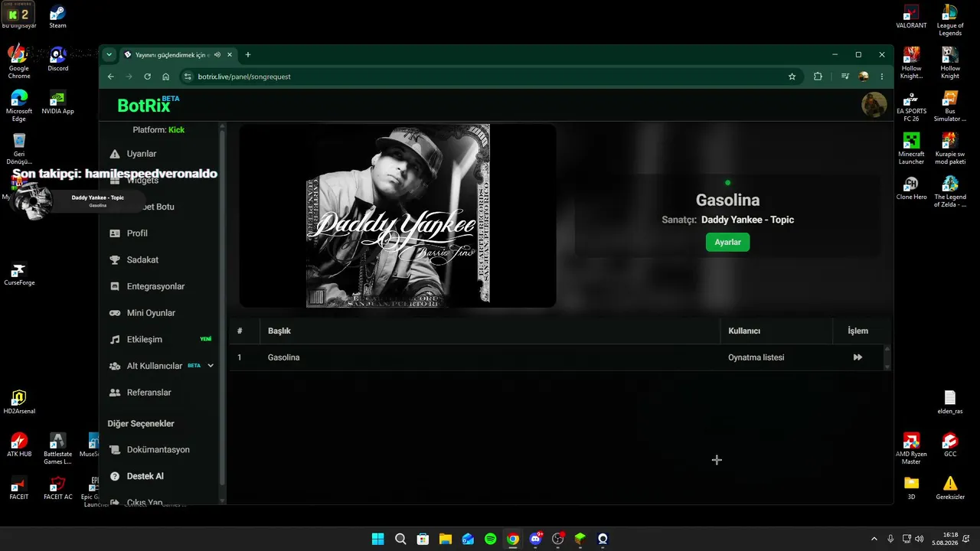980x551 pixels.
Task: Click the Destek AI question mark icon
Action: (115, 476)
